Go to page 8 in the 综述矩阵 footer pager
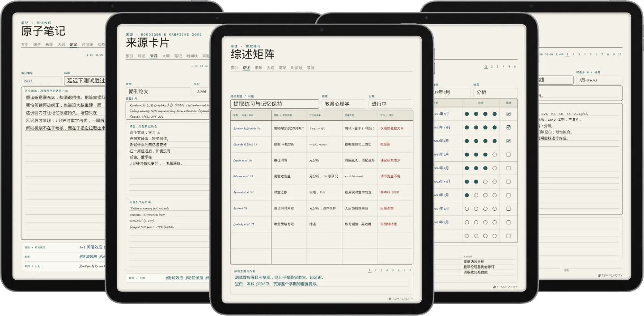 (x=410, y=270)
